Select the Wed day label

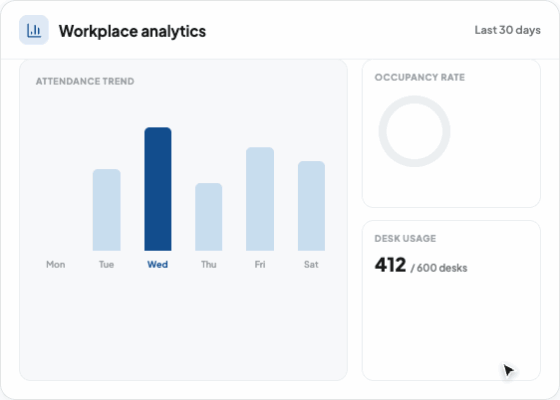coord(158,265)
